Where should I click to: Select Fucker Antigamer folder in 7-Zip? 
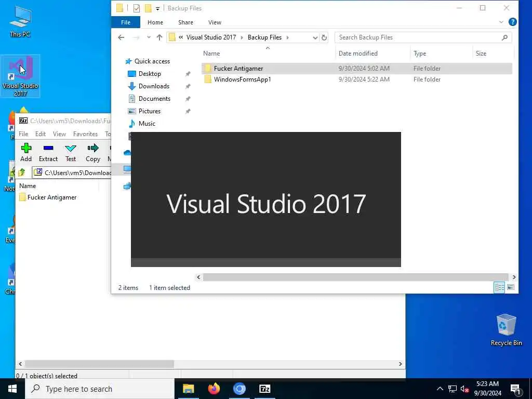(51, 197)
